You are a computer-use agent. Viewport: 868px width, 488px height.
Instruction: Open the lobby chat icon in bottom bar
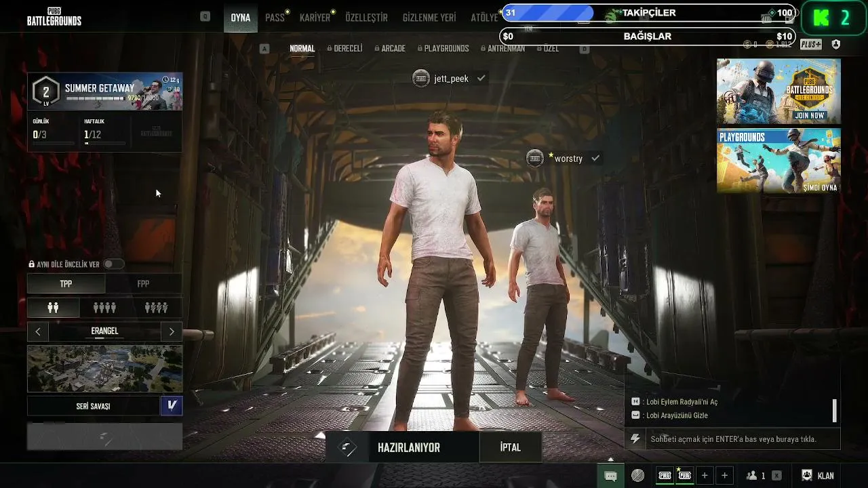[x=610, y=476]
